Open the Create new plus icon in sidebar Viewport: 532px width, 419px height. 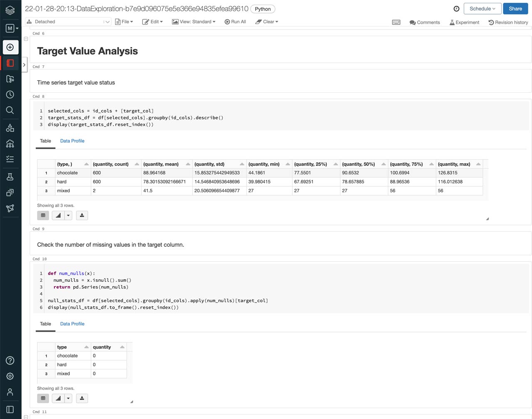point(10,47)
